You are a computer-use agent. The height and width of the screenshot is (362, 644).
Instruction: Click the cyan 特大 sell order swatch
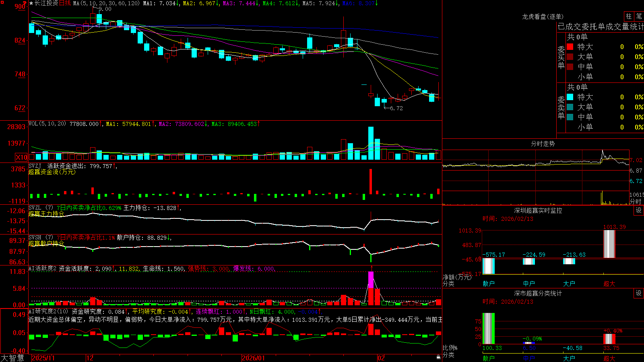[570, 97]
